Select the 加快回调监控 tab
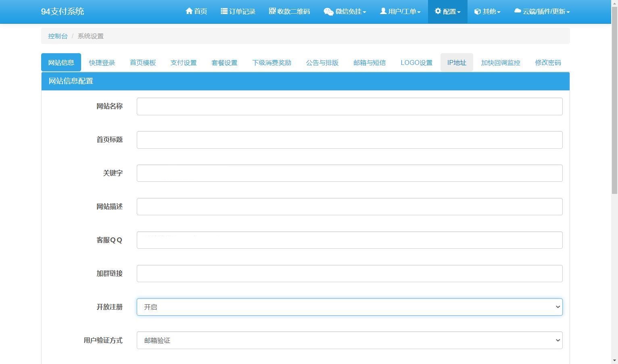 [500, 62]
